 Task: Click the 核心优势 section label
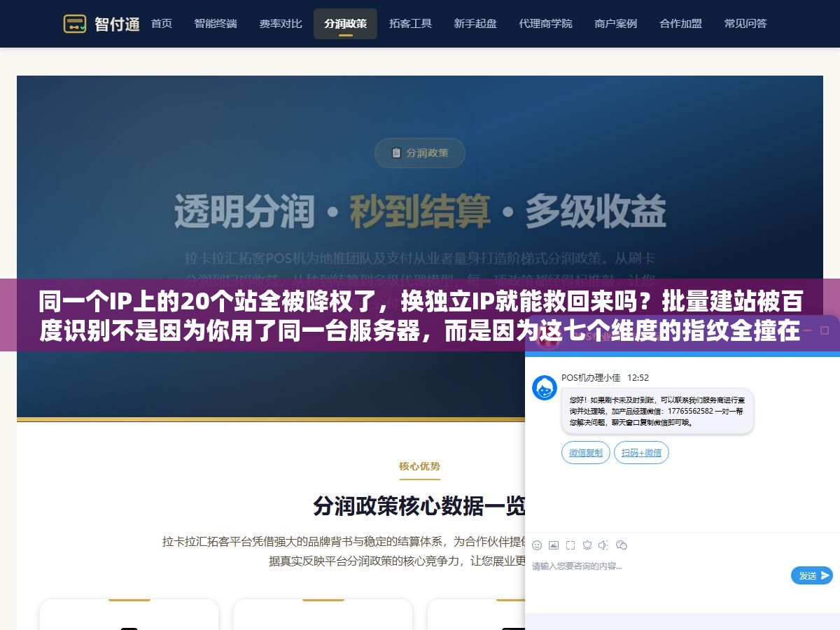click(420, 466)
